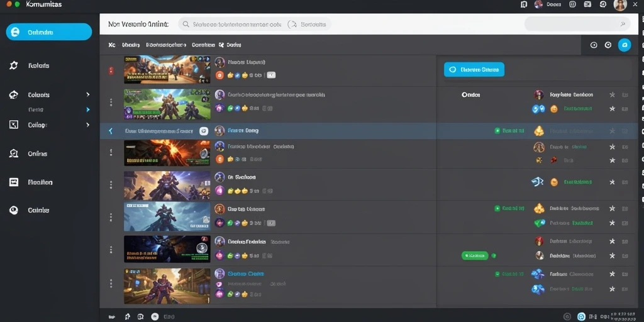Open the gear-shaped sidebar item
This screenshot has width=644, height=322.
tap(14, 65)
